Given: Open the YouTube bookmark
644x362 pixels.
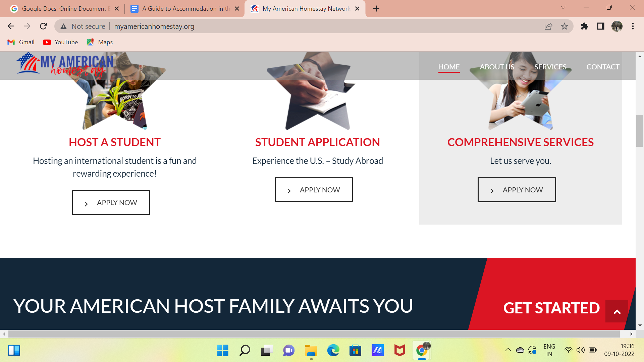Looking at the screenshot, I should tap(61, 42).
